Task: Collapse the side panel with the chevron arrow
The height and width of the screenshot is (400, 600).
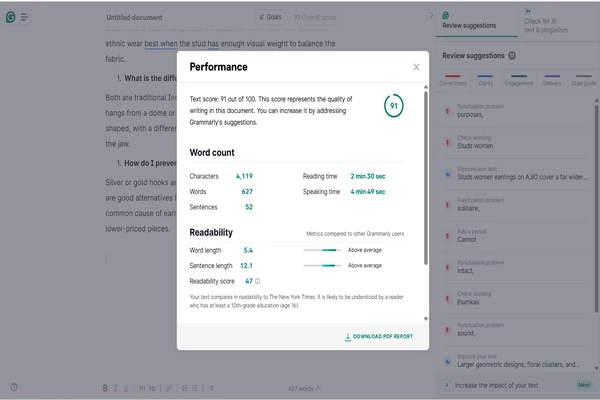Action: (x=431, y=15)
